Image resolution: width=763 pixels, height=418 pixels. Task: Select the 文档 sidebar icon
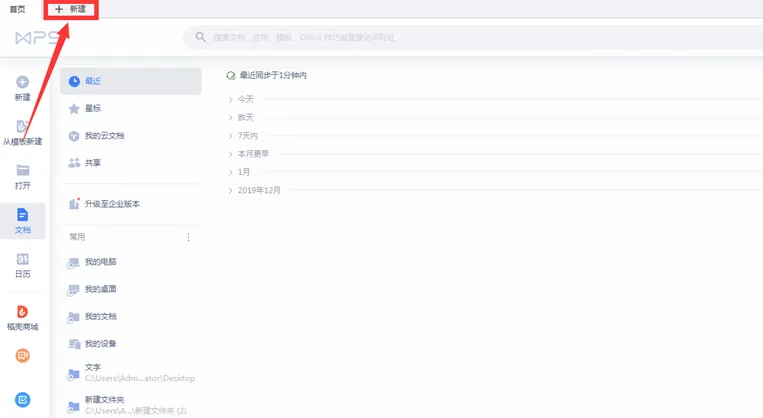point(22,215)
